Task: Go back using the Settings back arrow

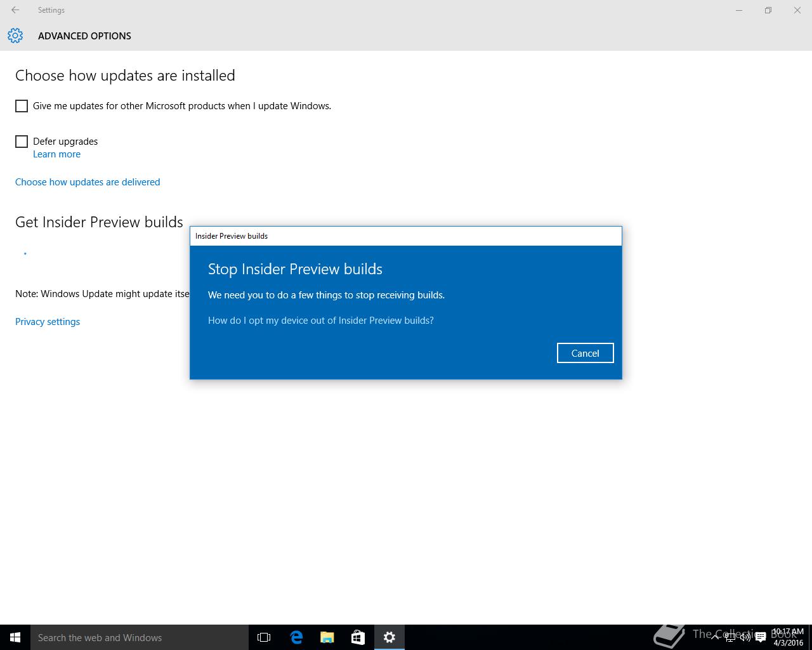Action: (15, 10)
